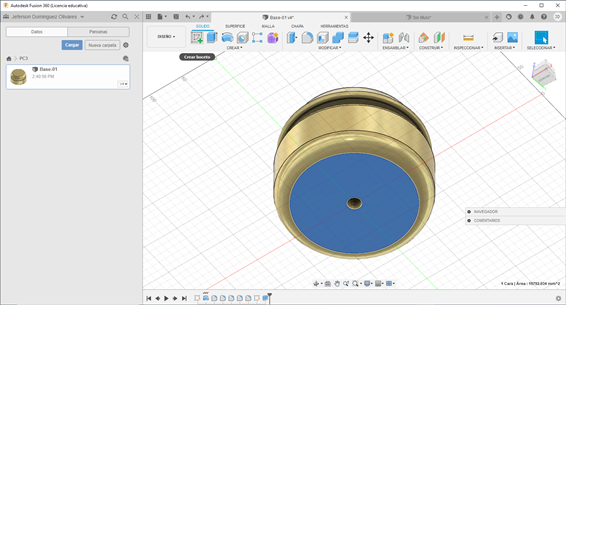614x542 pixels.
Task: Expand the Navegador panel toggle
Action: (469, 211)
